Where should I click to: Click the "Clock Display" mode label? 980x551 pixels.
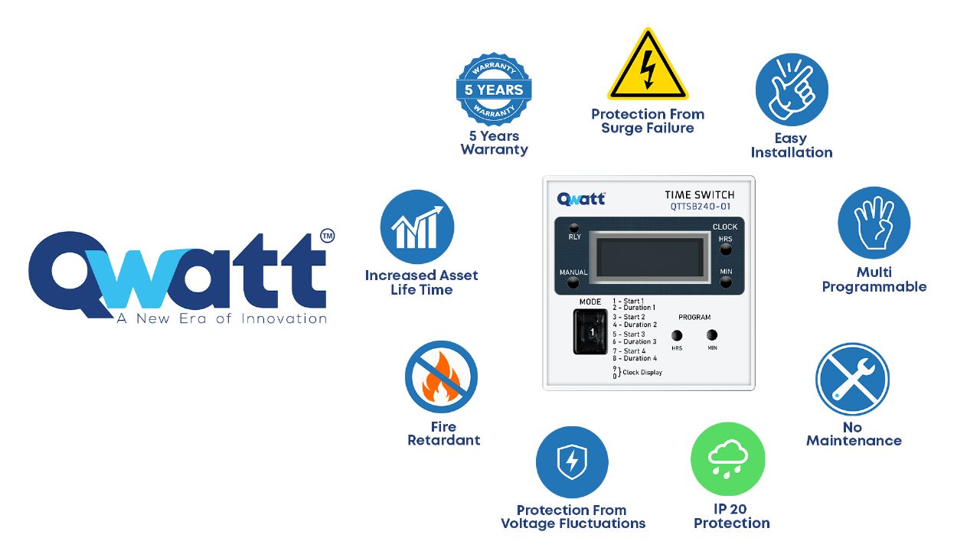(642, 373)
